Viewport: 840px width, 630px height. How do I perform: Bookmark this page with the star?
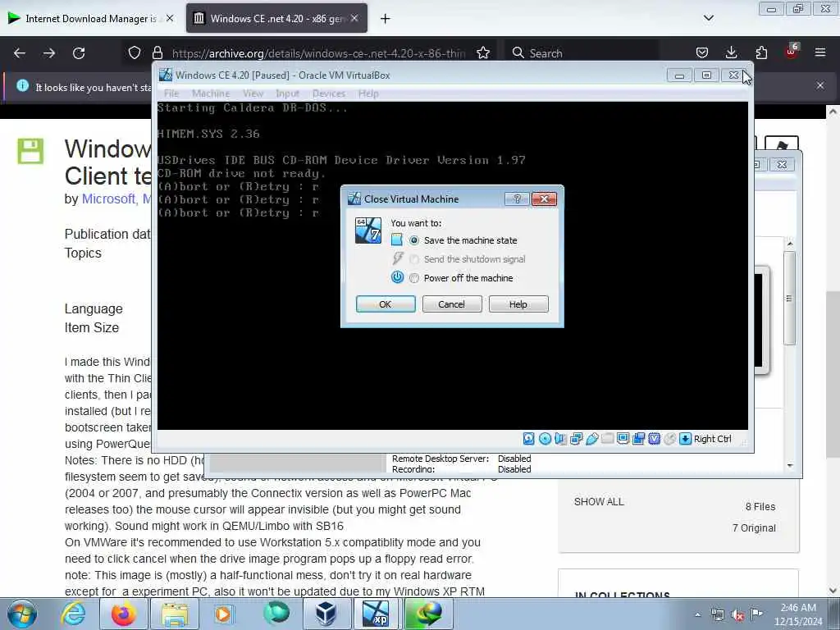tap(483, 53)
